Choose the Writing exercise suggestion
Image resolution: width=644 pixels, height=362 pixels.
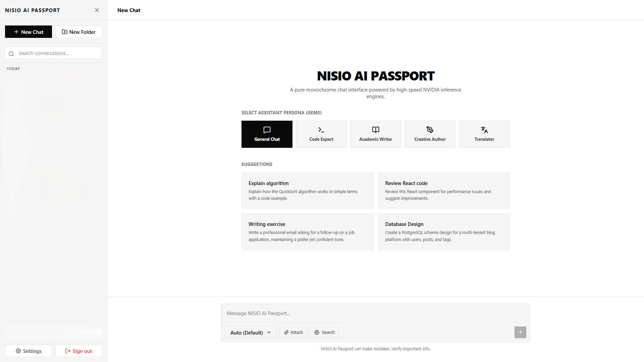307,232
